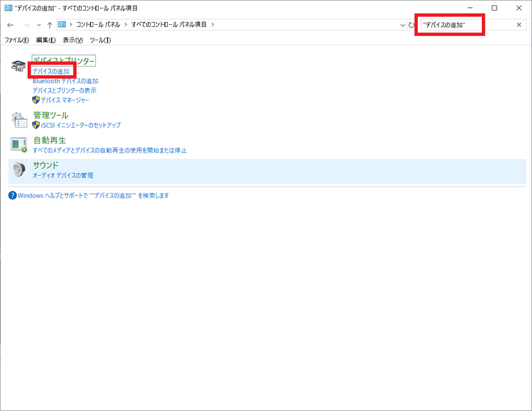Open Bluetooth デバイスの追加 link

(65, 81)
